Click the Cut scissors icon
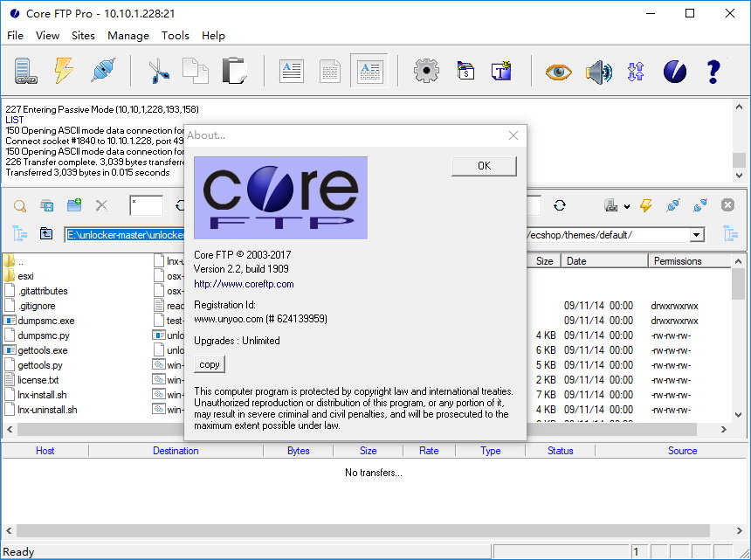751x560 pixels. coord(159,71)
